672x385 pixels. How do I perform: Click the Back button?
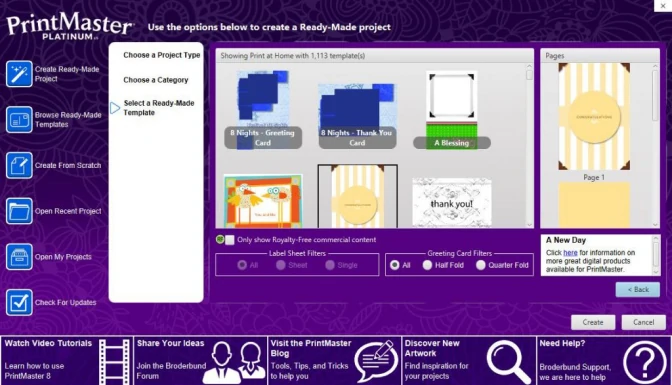[638, 289]
